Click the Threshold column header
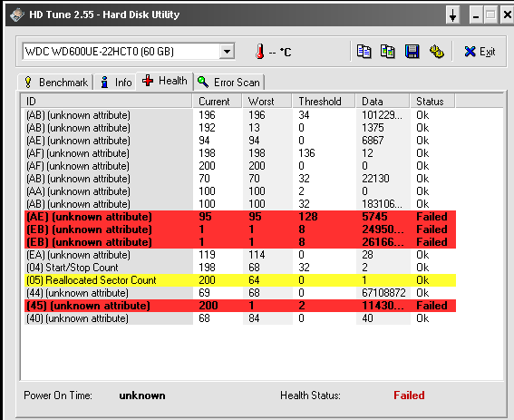 click(x=325, y=102)
